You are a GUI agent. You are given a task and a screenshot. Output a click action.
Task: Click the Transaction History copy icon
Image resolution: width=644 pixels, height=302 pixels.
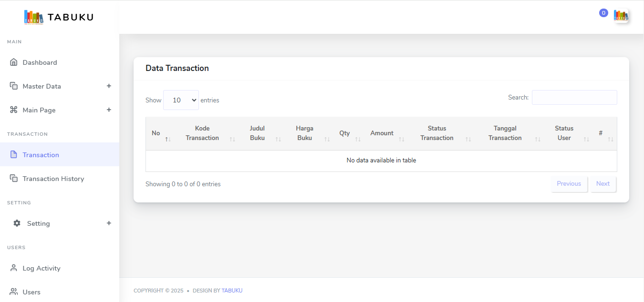click(13, 179)
